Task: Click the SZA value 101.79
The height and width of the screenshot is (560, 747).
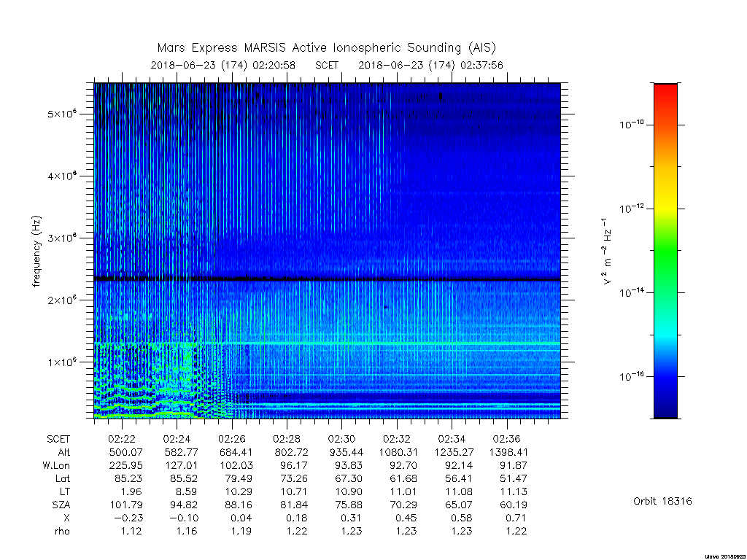Action: [x=125, y=505]
